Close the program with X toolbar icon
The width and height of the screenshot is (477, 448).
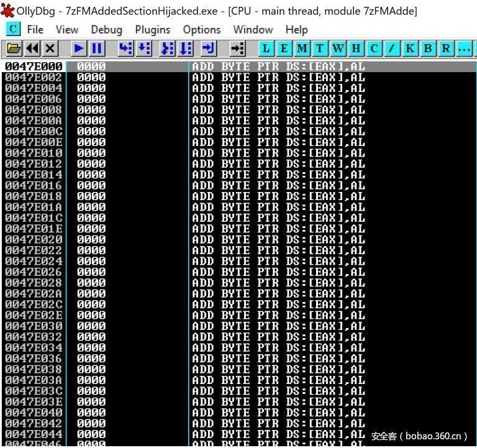tap(50, 48)
